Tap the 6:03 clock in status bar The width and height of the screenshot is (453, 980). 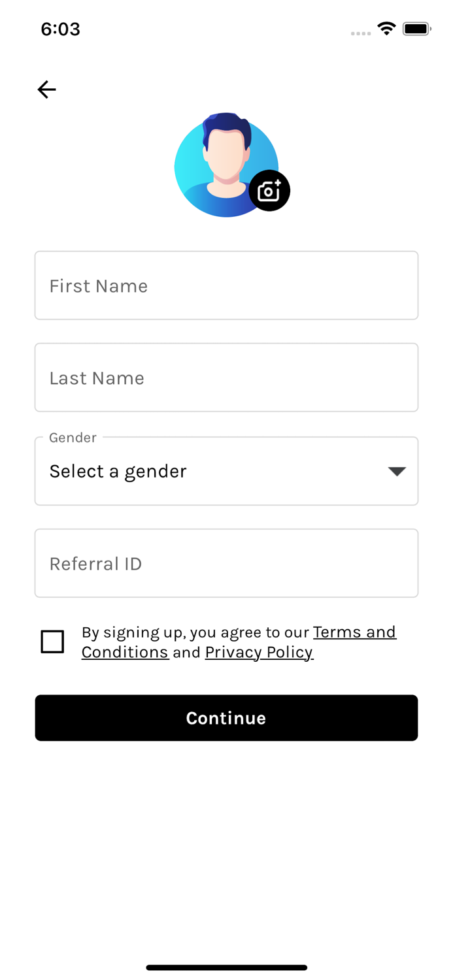pyautogui.click(x=60, y=29)
